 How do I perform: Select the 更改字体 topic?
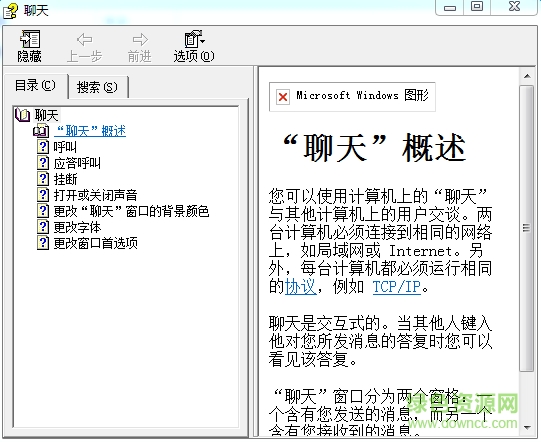(x=77, y=227)
